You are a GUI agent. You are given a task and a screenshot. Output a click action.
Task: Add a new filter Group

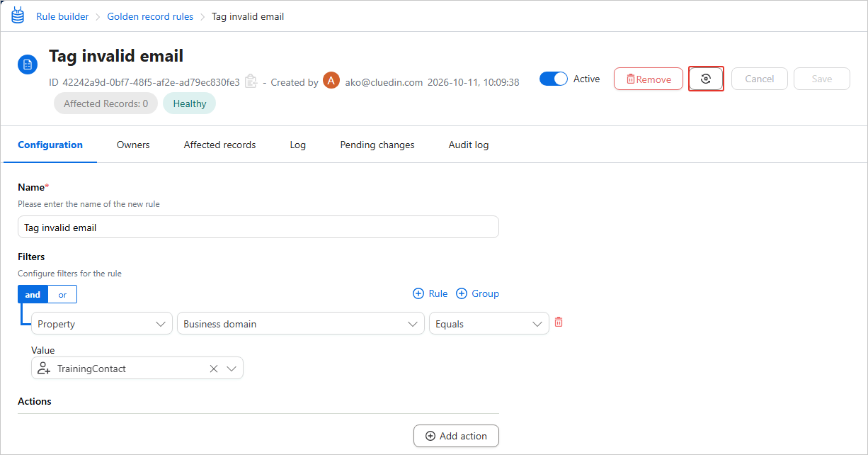click(477, 293)
